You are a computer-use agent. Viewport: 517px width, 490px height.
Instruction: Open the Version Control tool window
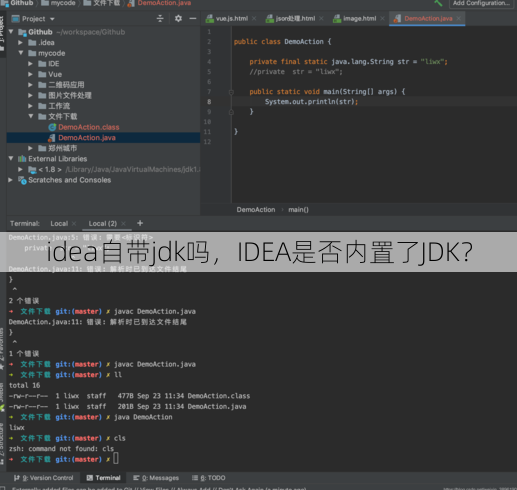pyautogui.click(x=43, y=478)
